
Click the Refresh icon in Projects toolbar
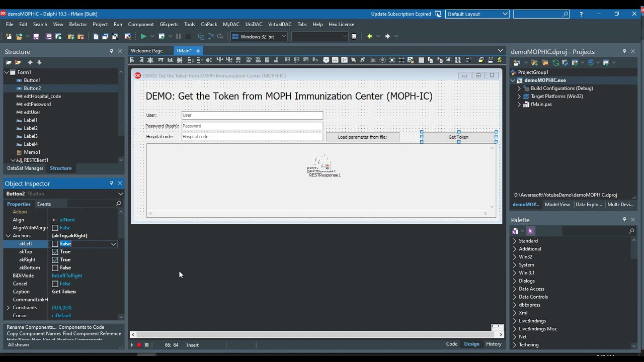(555, 63)
